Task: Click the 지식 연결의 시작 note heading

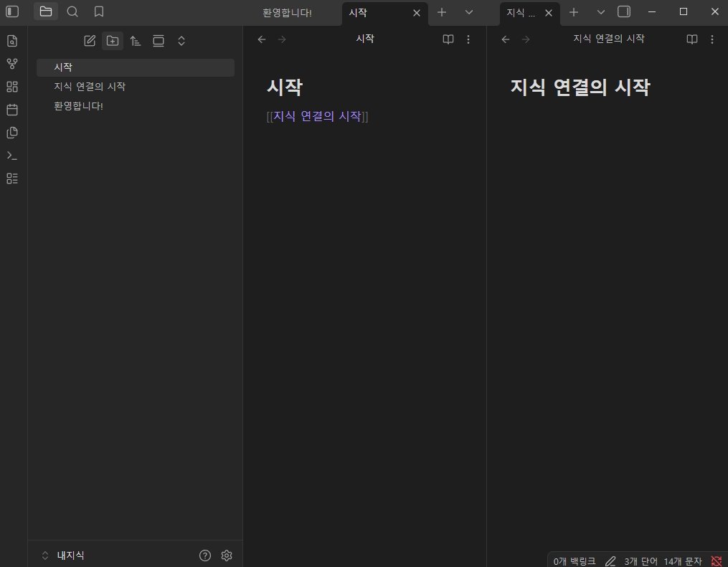Action: coord(580,87)
